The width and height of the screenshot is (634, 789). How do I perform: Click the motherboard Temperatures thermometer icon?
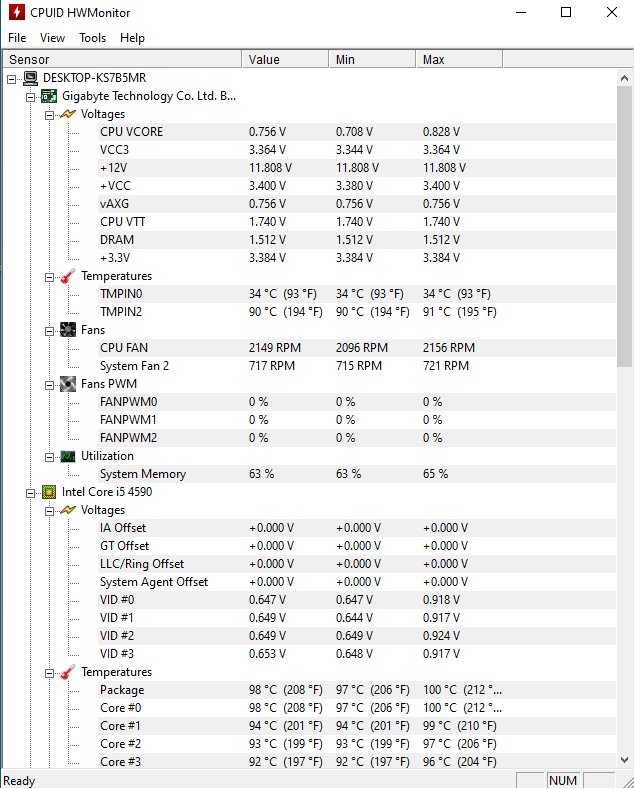67,276
